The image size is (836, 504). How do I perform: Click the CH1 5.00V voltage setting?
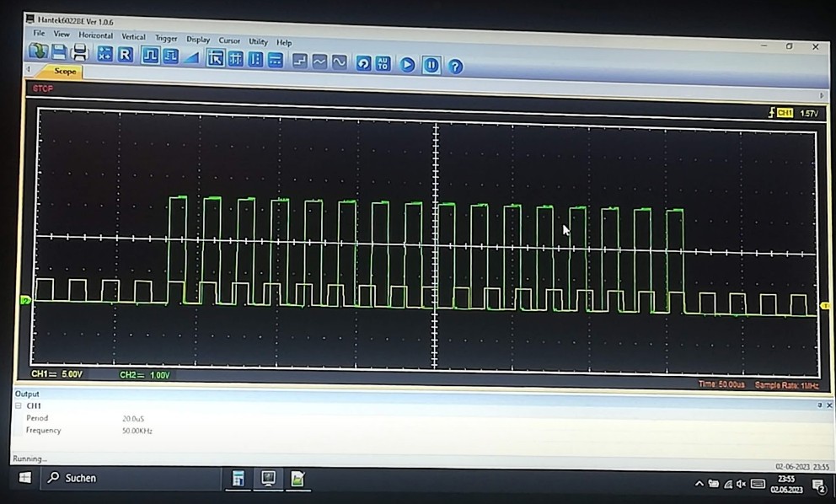click(57, 373)
